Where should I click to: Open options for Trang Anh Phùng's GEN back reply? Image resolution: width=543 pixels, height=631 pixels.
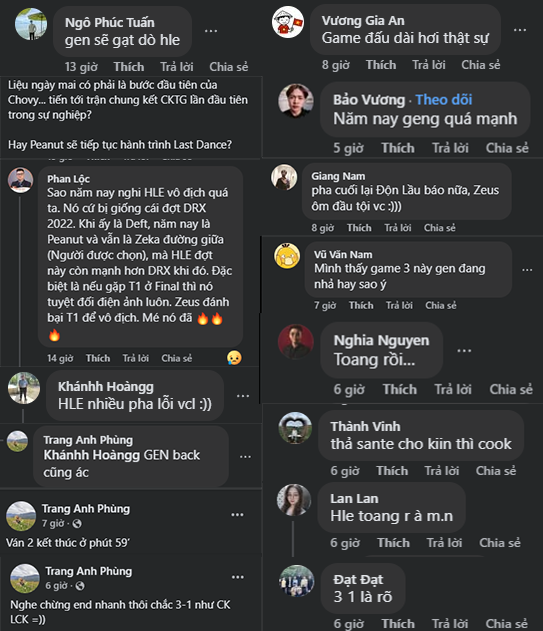[245, 457]
